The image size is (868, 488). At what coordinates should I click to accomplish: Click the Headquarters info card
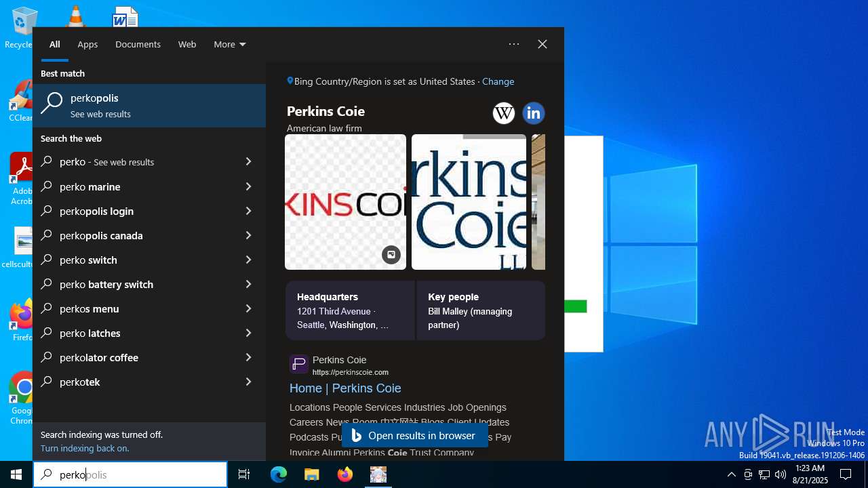(350, 310)
